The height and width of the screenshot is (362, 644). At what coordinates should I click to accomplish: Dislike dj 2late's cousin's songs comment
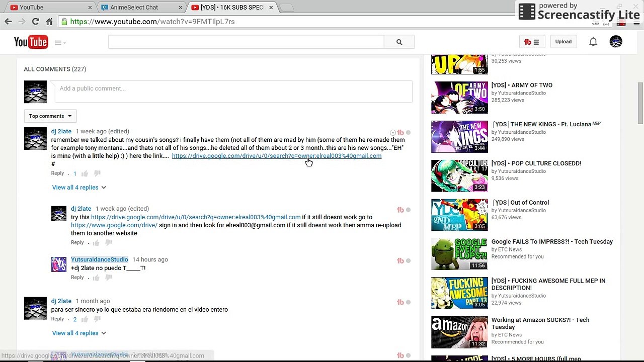point(97,173)
